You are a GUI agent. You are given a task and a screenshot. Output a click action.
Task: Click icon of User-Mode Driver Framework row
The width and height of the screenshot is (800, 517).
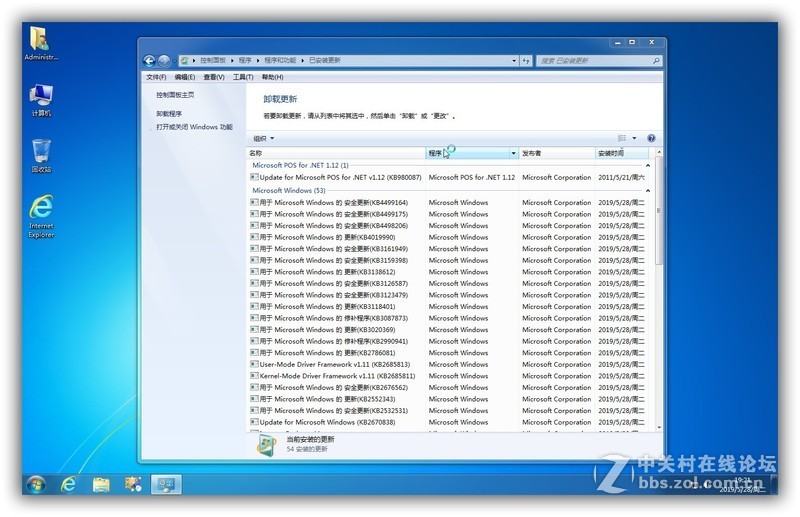[x=254, y=364]
